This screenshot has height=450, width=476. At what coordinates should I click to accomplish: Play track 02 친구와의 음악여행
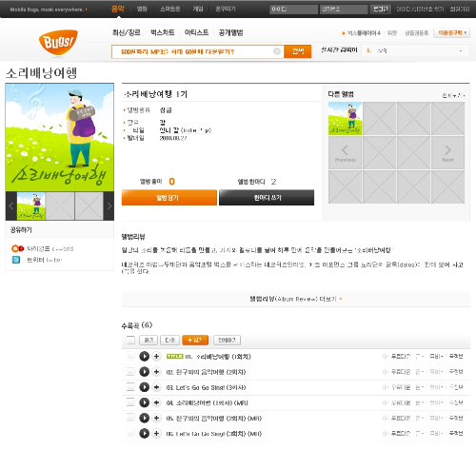click(x=145, y=372)
